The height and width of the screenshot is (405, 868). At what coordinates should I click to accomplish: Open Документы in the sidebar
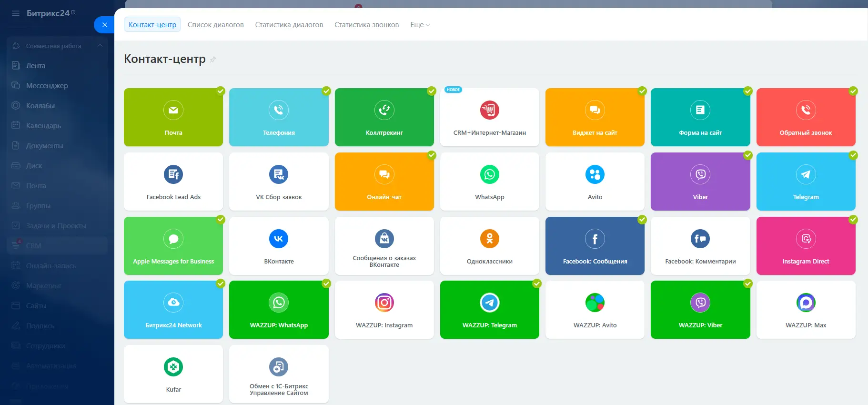coord(57,146)
